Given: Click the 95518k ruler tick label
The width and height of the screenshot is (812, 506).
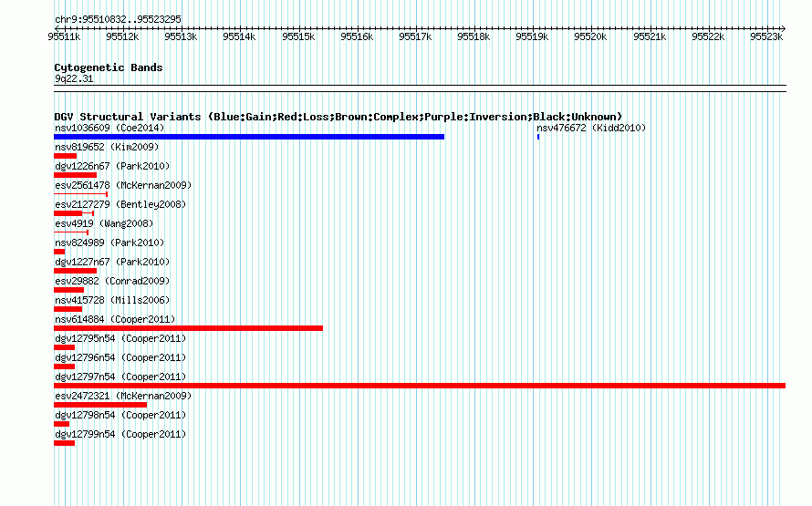Looking at the screenshot, I should tap(474, 36).
